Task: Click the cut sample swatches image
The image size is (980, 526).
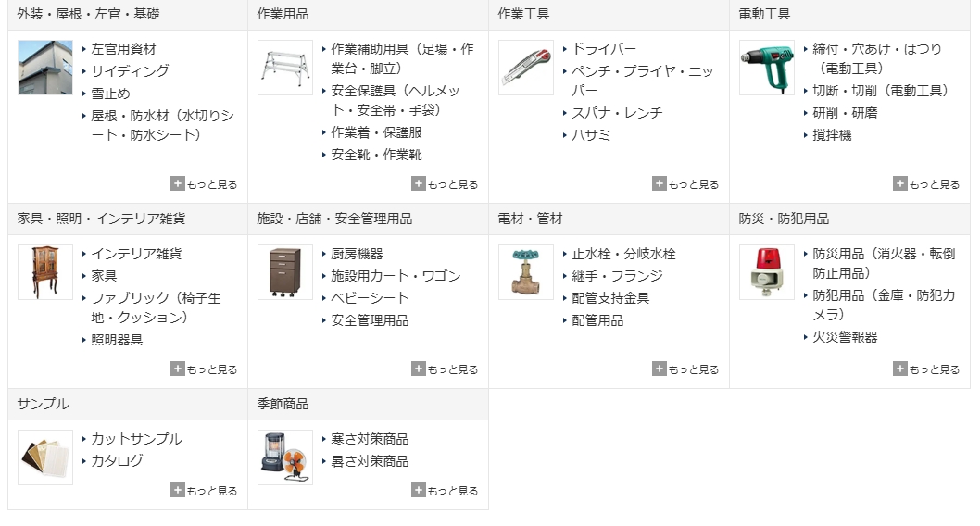Action: (x=44, y=457)
